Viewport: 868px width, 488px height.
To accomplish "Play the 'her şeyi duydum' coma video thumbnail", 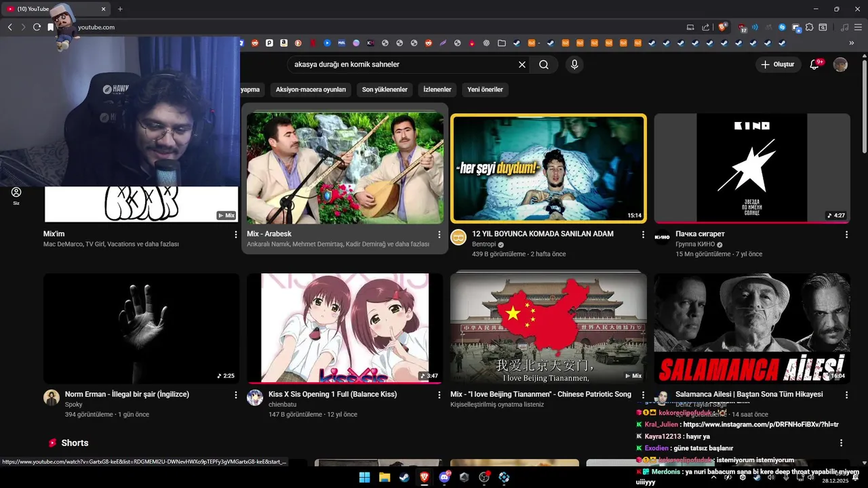I will click(548, 168).
